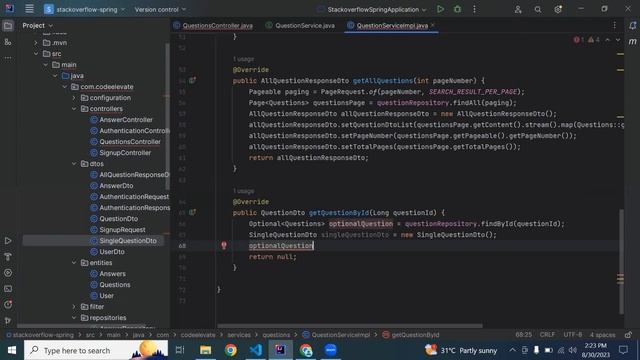Click the UTF-8 encoding widget

573,335
